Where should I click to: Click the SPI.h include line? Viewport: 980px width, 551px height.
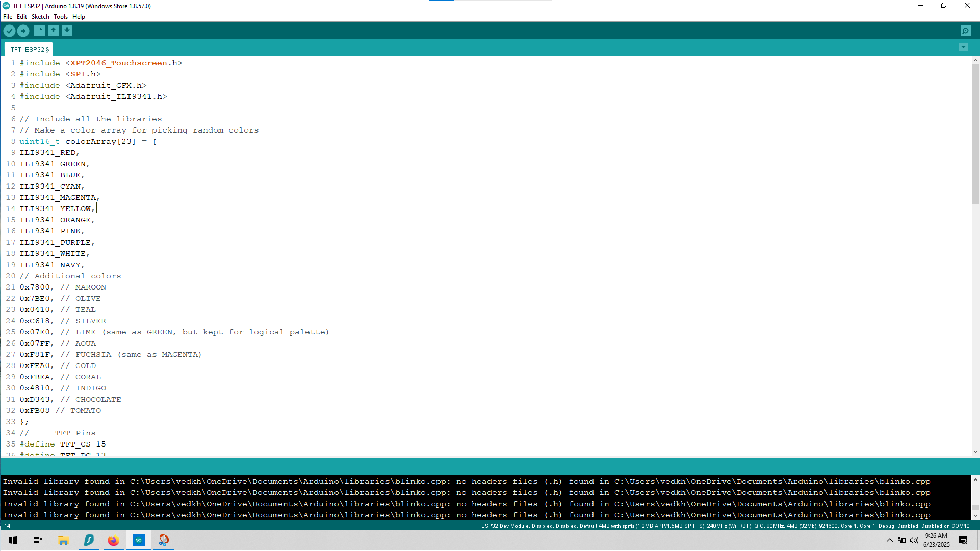coord(60,74)
